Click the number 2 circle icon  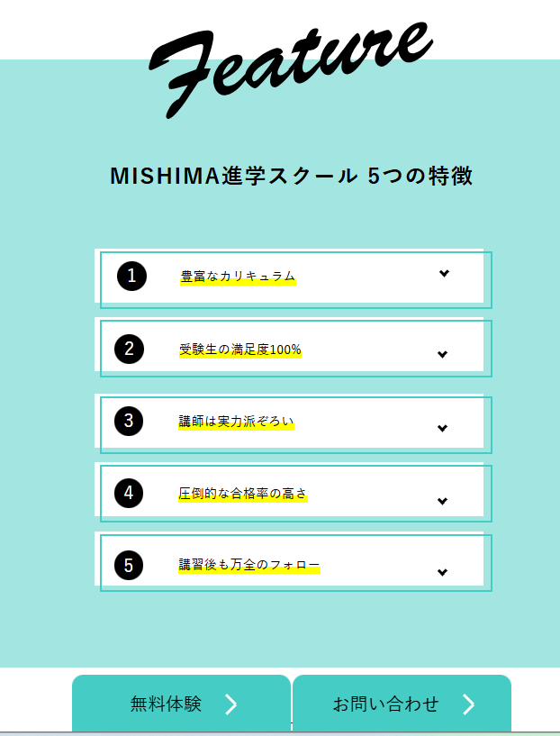pyautogui.click(x=129, y=349)
